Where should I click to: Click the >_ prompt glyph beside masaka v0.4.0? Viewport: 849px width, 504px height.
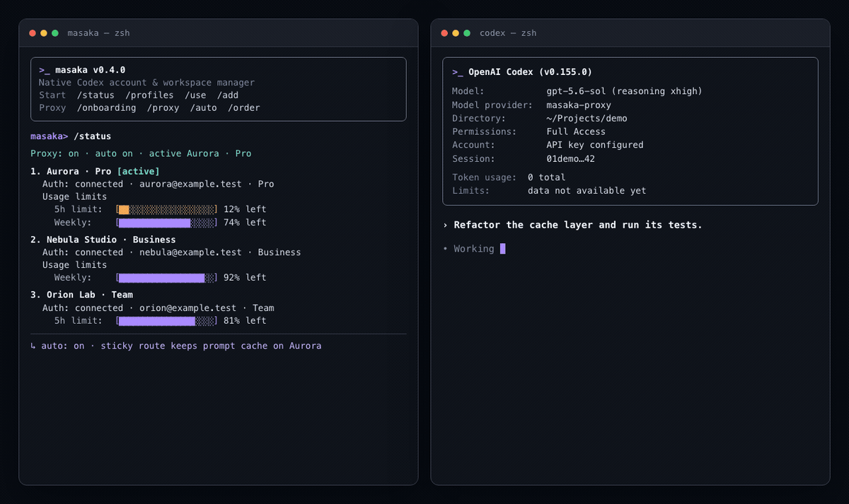point(44,70)
